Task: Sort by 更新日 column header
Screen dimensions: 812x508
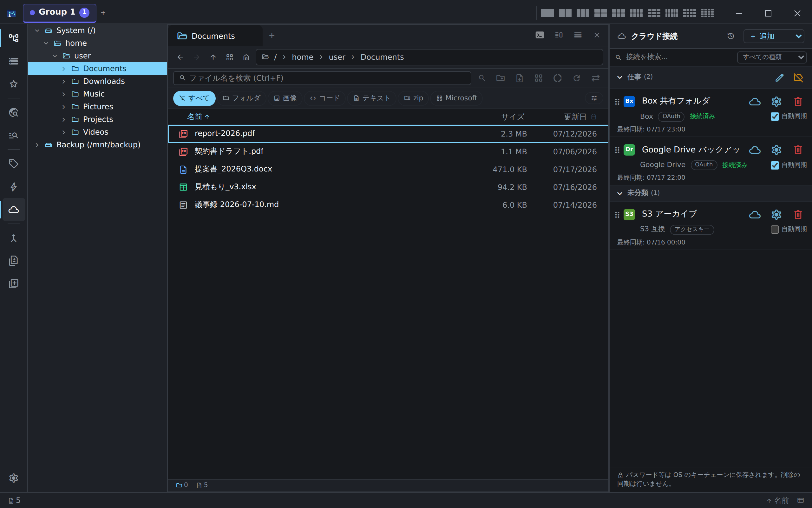Action: pyautogui.click(x=575, y=117)
